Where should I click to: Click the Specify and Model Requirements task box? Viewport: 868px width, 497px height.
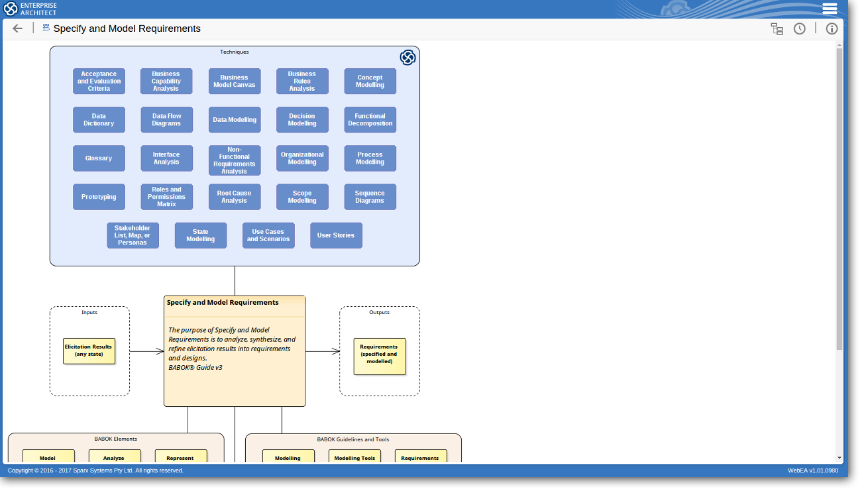pos(235,351)
